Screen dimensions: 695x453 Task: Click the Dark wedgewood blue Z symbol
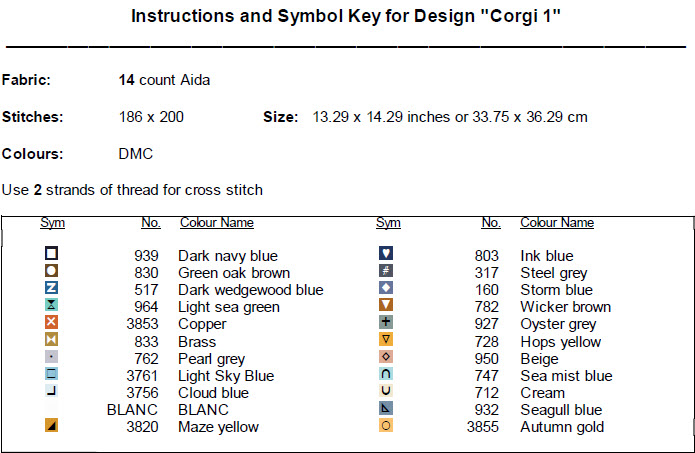point(52,288)
